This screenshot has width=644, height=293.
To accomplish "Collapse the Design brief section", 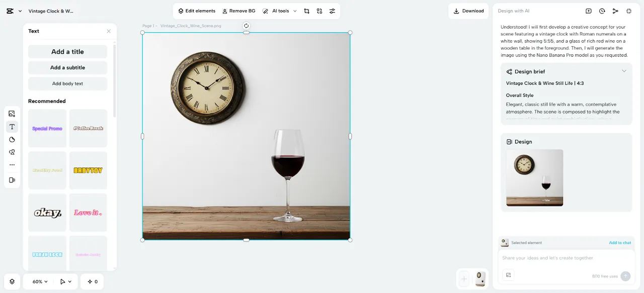I will point(624,71).
